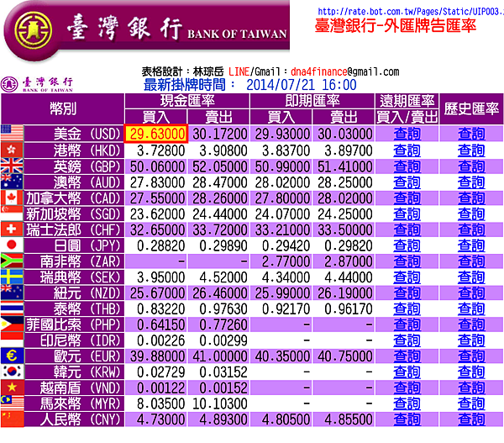Click the Swedish flag icon
The image size is (504, 443).
pos(12,277)
